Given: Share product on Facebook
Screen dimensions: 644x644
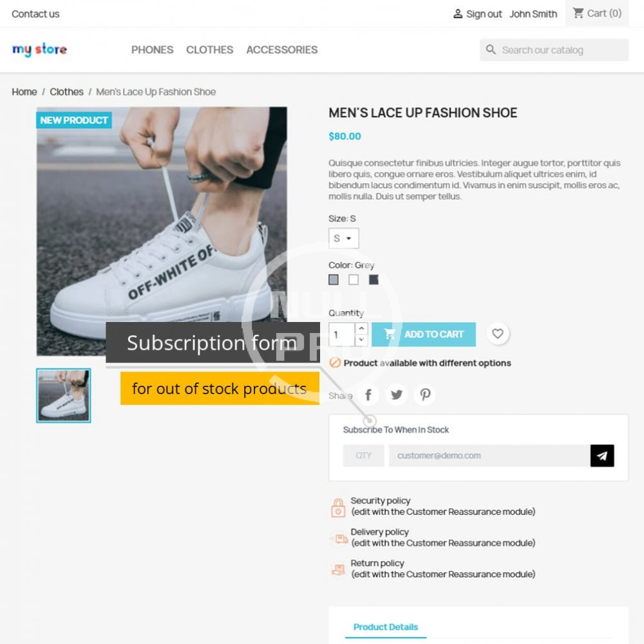Looking at the screenshot, I should click(368, 395).
